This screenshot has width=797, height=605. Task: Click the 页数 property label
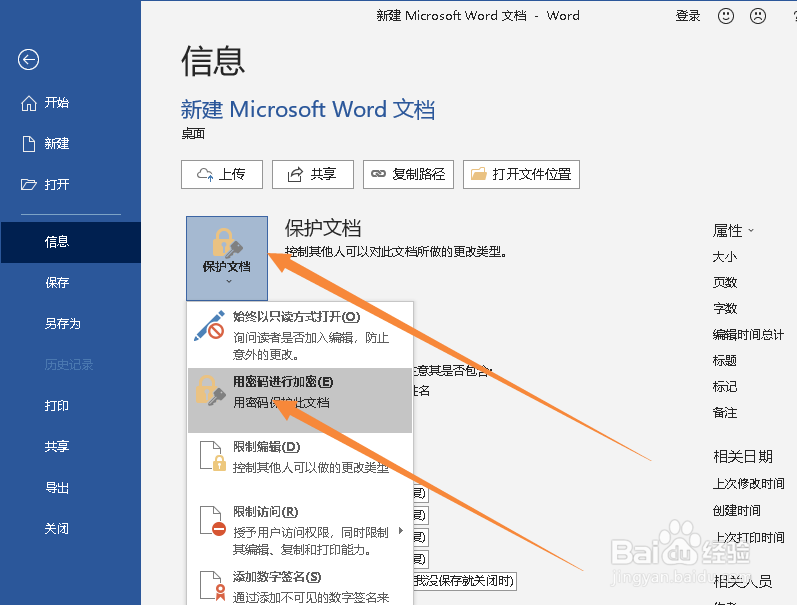tap(724, 282)
